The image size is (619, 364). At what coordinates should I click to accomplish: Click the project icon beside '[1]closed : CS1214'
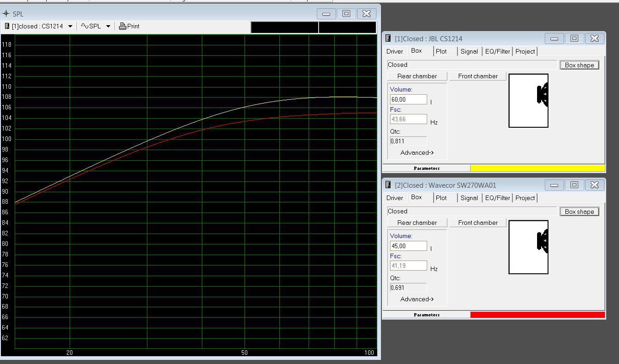pyautogui.click(x=7, y=26)
